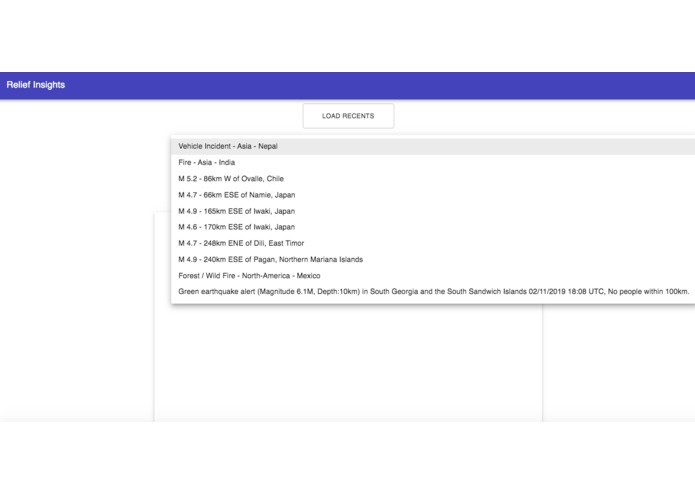This screenshot has height=494, width=695.
Task: Click the Relief Insights header title
Action: tap(36, 85)
